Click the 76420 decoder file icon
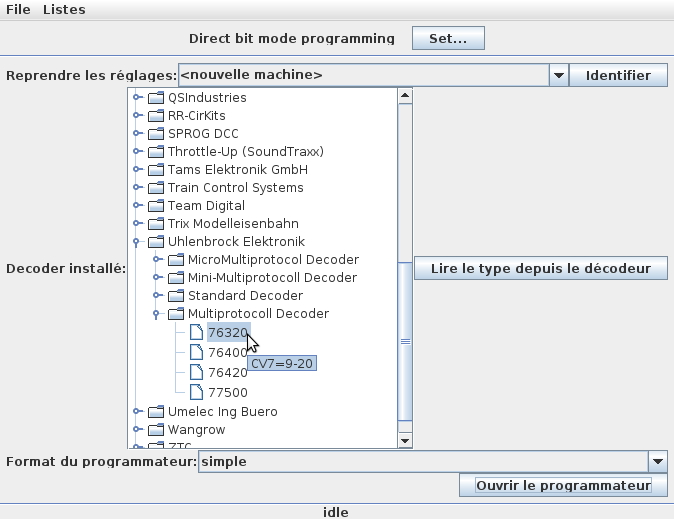Image resolution: width=674 pixels, height=519 pixels. point(196,372)
